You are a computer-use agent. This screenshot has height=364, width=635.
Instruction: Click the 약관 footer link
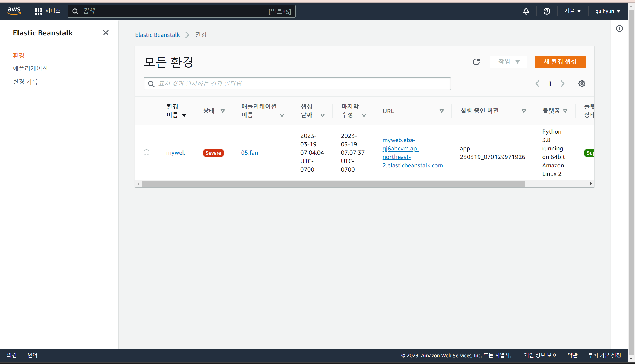(573, 355)
